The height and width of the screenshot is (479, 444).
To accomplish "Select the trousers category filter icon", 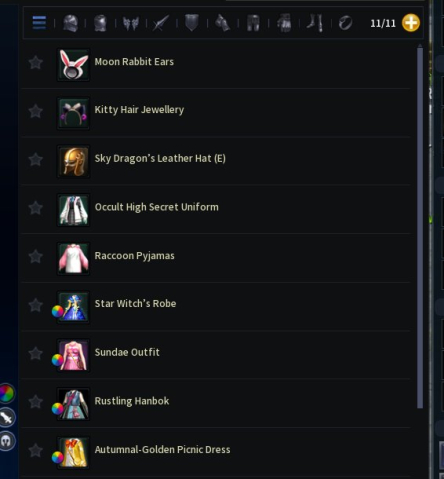I will pos(253,23).
